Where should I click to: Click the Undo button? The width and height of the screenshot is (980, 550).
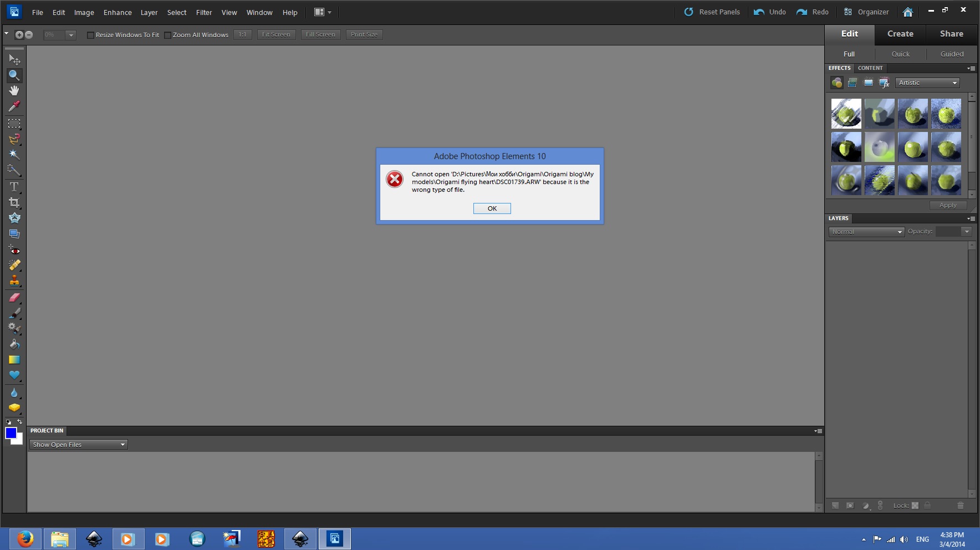point(770,12)
